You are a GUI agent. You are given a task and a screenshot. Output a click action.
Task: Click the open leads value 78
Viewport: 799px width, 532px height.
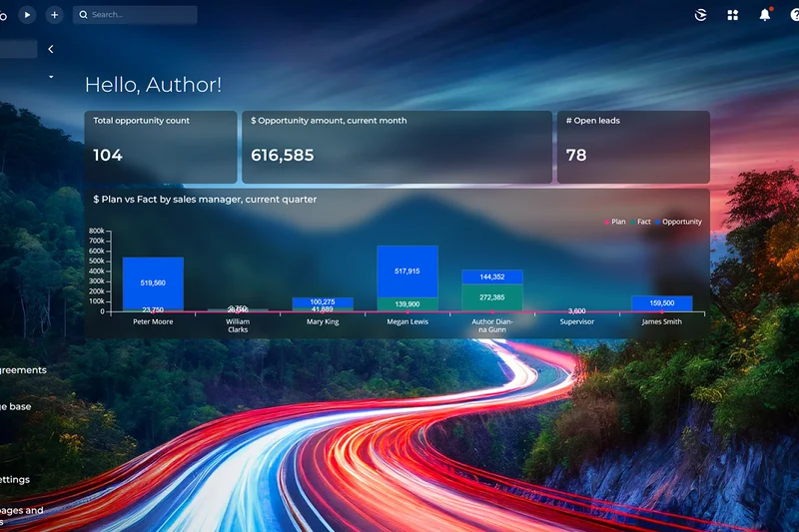[576, 155]
